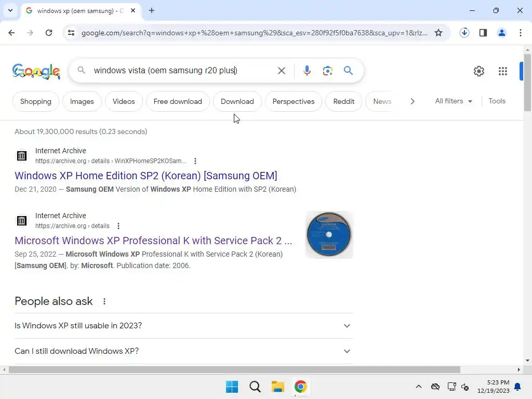532x399 pixels.
Task: Click the browser forward arrow
Action: click(x=30, y=33)
